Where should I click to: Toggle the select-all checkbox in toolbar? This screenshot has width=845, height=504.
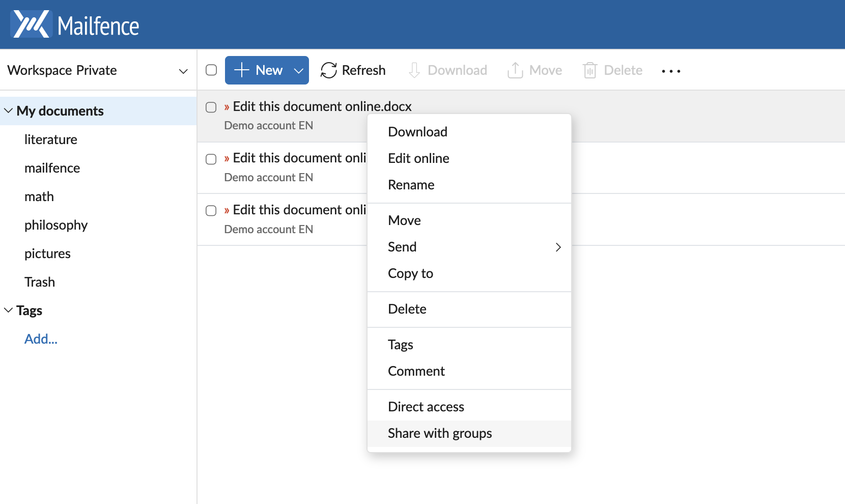(211, 70)
